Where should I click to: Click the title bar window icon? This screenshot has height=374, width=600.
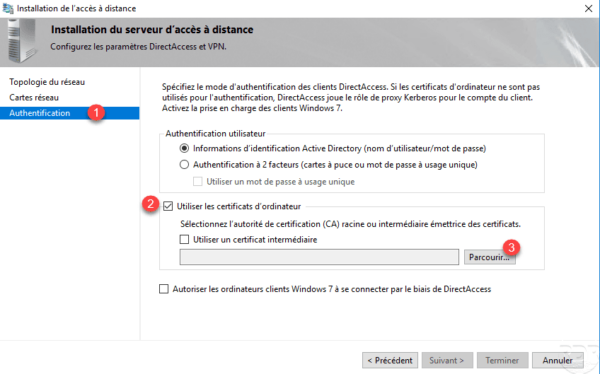point(8,8)
